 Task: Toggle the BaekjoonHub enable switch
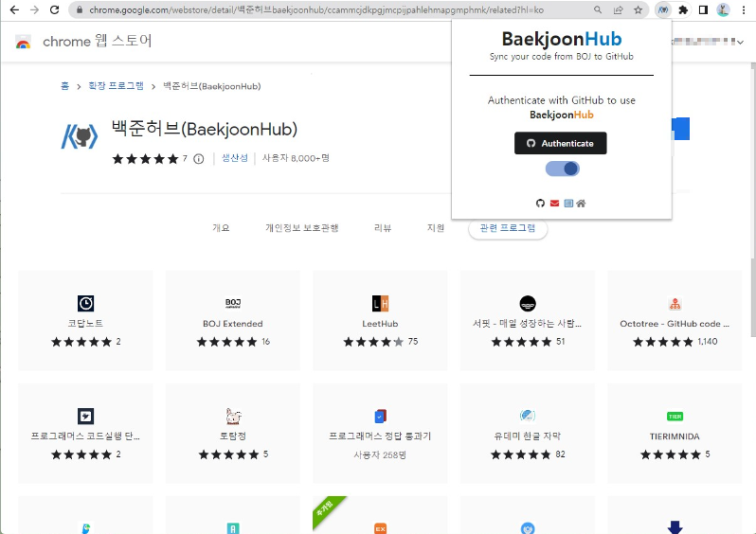[562, 169]
